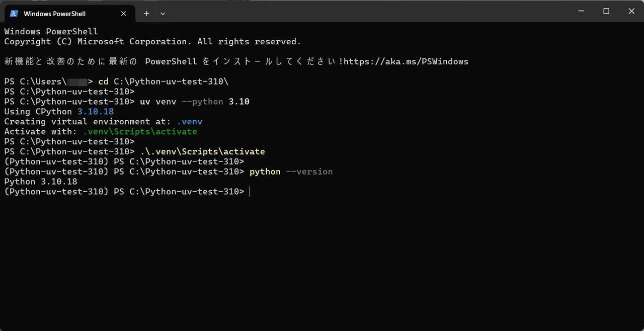Viewport: 644px width, 331px height.
Task: Click the Copyright Microsoft Corporation line
Action: tap(152, 42)
